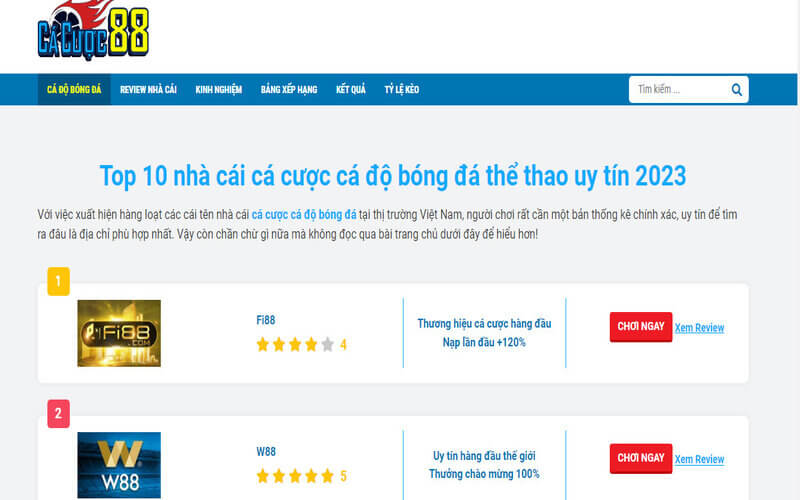Click 'Uy tín hàng đầu thế giới' text
Viewport: 800px width, 500px height.
[x=484, y=456]
